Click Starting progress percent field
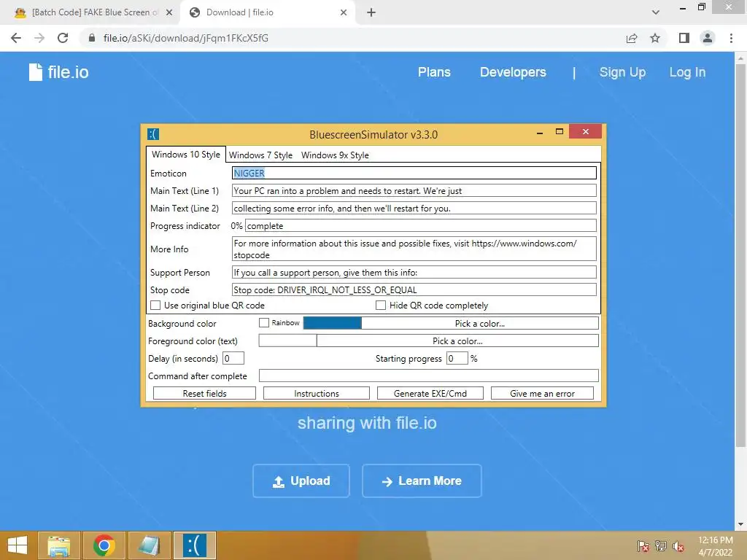747x560 pixels. (457, 358)
